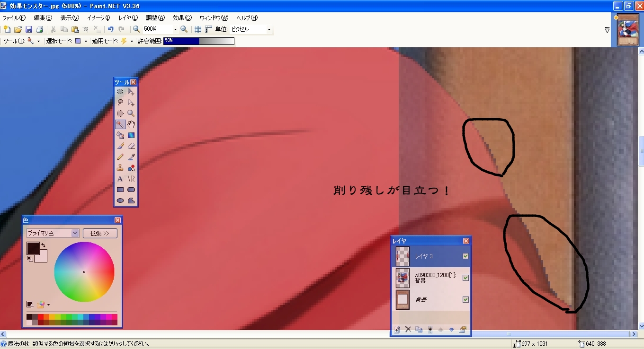
Task: Toggle visibility checkbox of レイヤ 3
Action: click(x=465, y=256)
